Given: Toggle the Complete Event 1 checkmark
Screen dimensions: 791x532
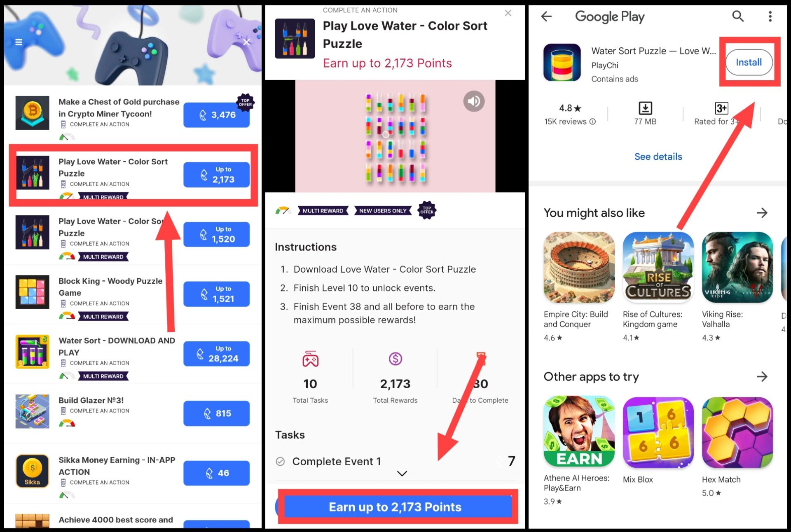Looking at the screenshot, I should point(280,461).
